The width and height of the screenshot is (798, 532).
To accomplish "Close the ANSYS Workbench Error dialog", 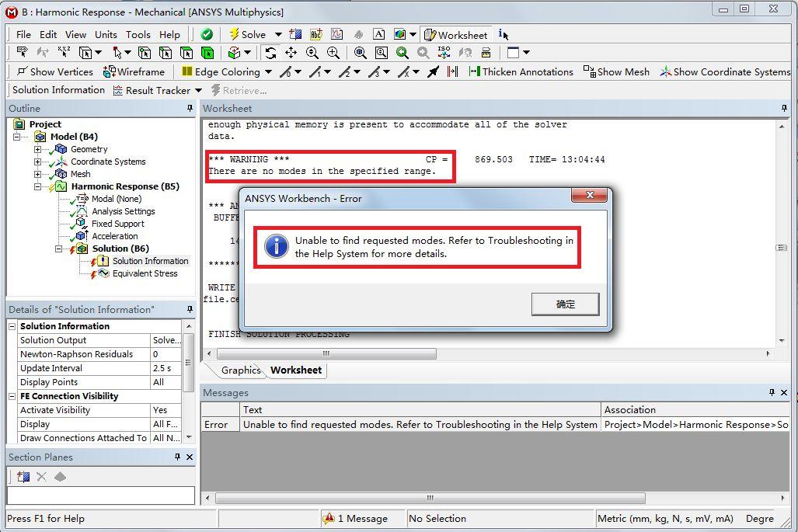I will 590,195.
